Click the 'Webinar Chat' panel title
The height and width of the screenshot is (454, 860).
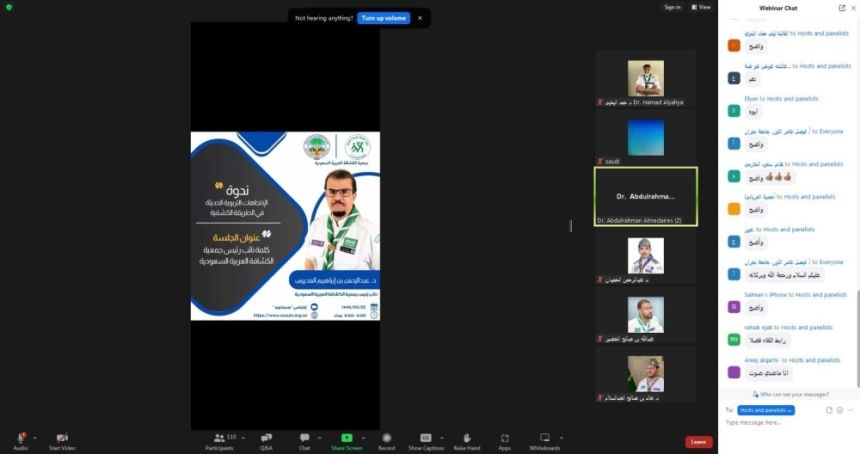778,8
